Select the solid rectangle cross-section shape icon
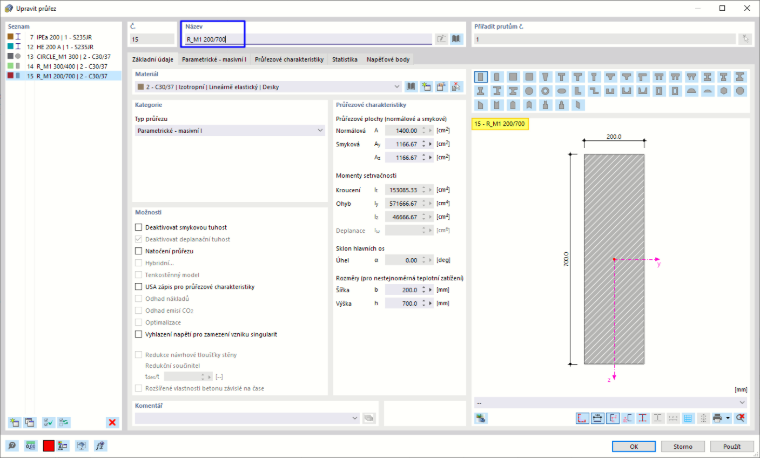Screen dimensions: 760x458 [481, 77]
